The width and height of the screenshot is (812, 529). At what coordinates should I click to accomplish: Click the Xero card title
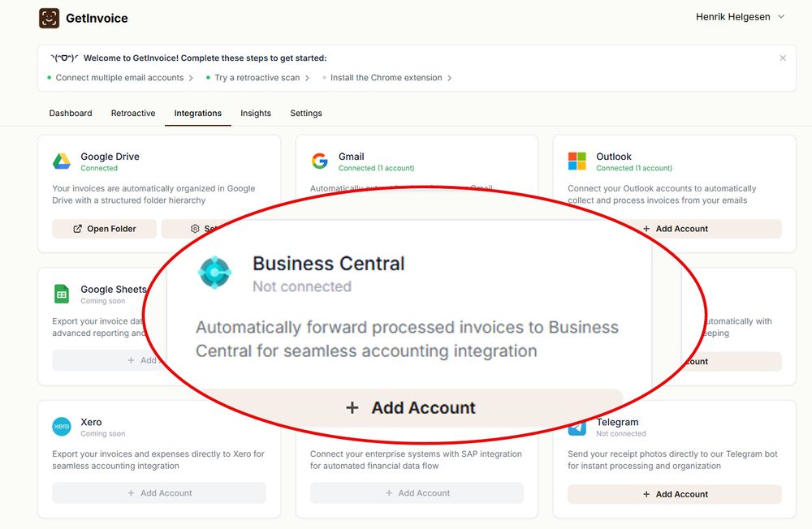[91, 422]
